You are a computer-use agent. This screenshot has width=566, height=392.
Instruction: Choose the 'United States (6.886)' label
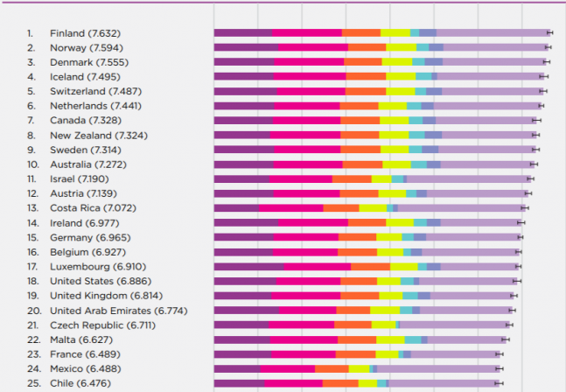click(101, 281)
